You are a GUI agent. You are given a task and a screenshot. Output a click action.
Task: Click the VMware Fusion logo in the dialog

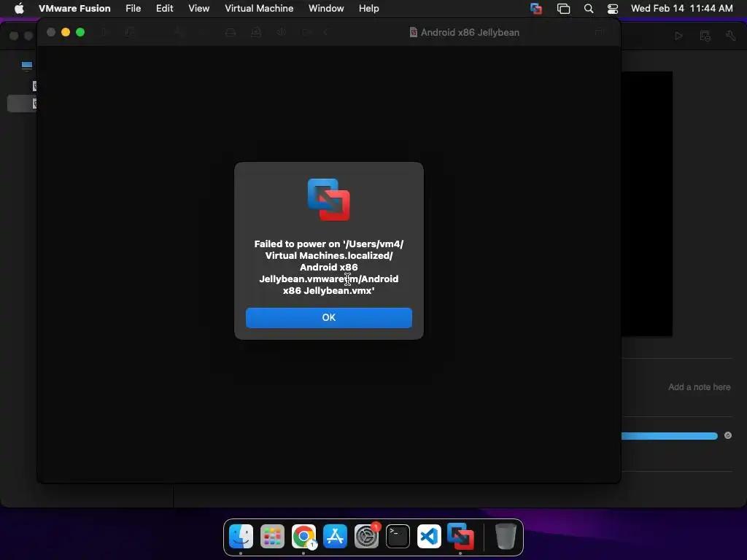(329, 200)
